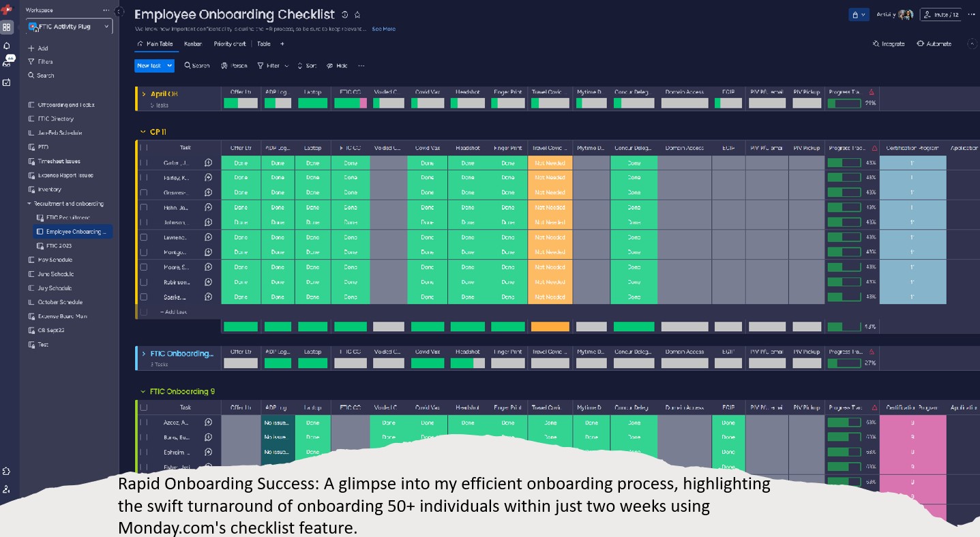Collapse Recruitment and onboarding folder
The width and height of the screenshot is (980, 537).
pos(29,204)
